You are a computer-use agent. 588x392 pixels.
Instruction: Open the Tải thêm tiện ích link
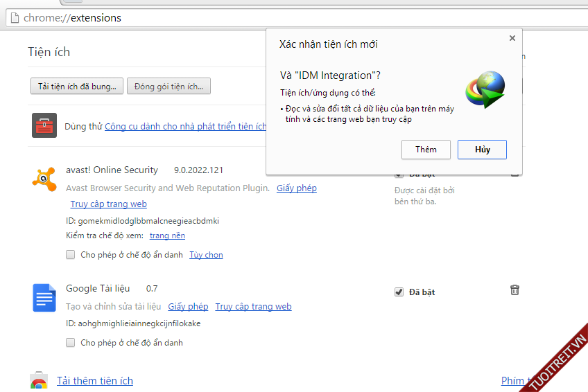tap(95, 381)
